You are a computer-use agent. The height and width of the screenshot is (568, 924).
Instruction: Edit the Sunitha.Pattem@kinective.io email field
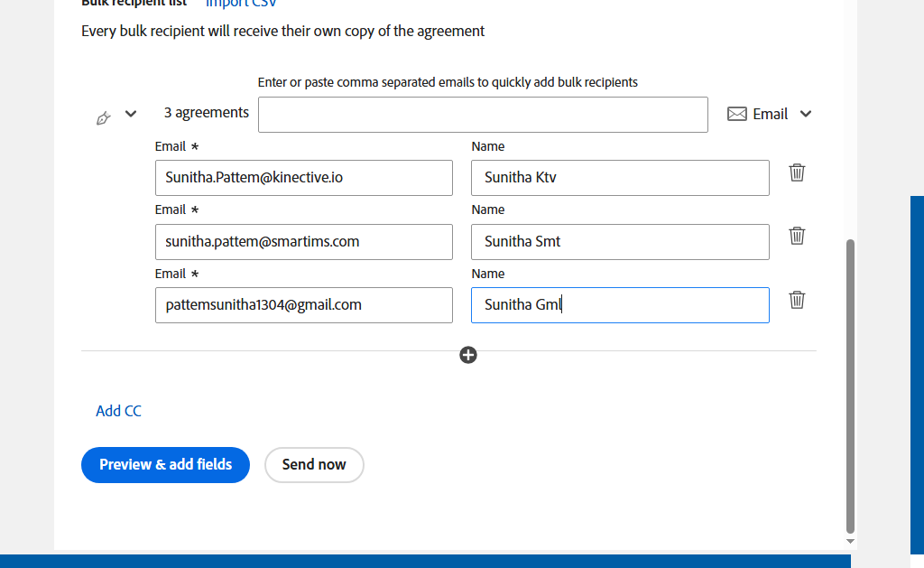click(x=303, y=178)
